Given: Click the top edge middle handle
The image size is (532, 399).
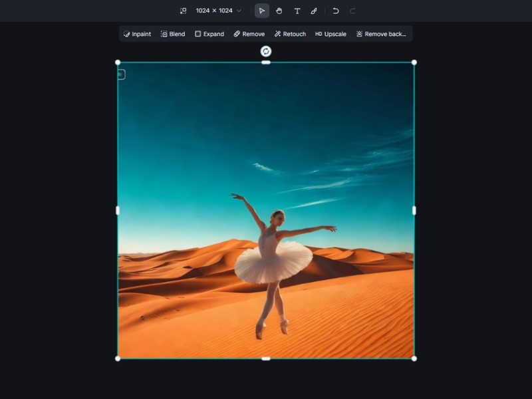Looking at the screenshot, I should click(266, 63).
